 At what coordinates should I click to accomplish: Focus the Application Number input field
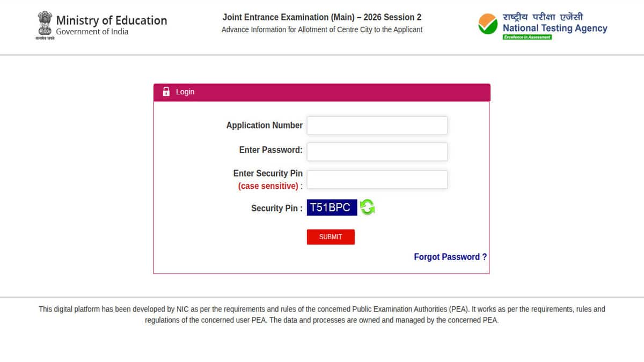coord(377,125)
